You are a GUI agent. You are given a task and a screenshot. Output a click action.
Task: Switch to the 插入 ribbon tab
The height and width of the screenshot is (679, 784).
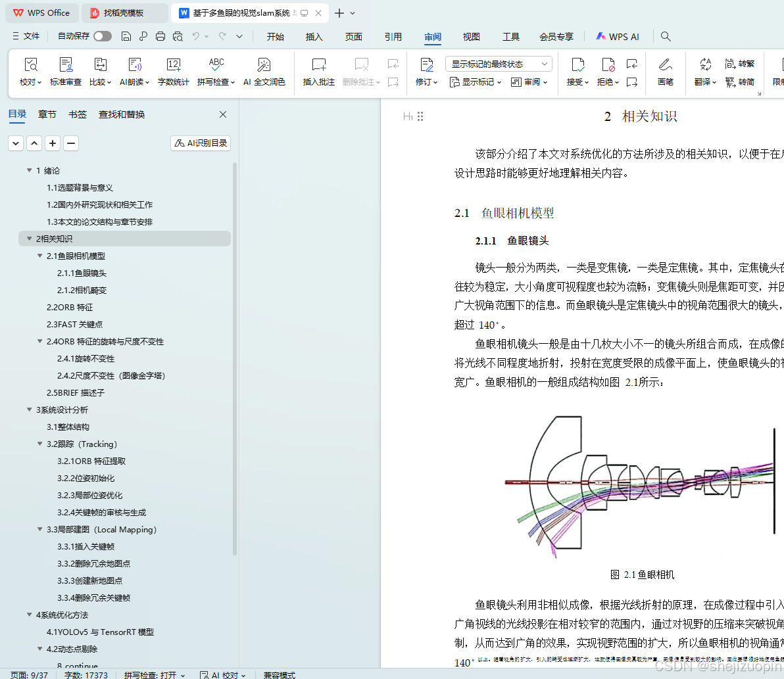314,36
